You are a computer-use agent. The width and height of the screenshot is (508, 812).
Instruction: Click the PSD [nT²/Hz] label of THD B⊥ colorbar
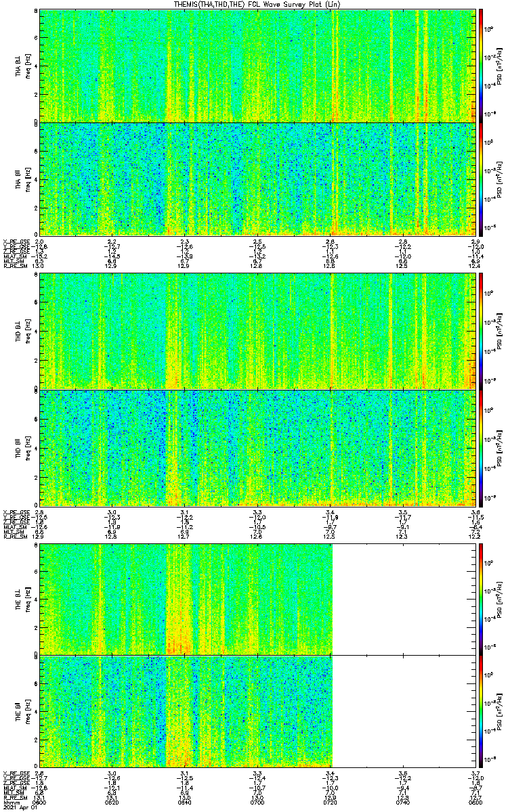(x=500, y=331)
